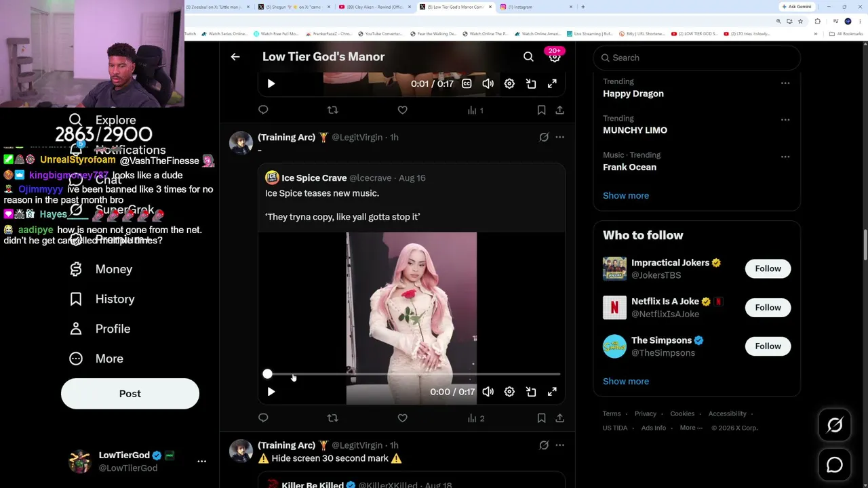Viewport: 868px width, 488px height.
Task: Play the top video in the feed
Action: 271,83
